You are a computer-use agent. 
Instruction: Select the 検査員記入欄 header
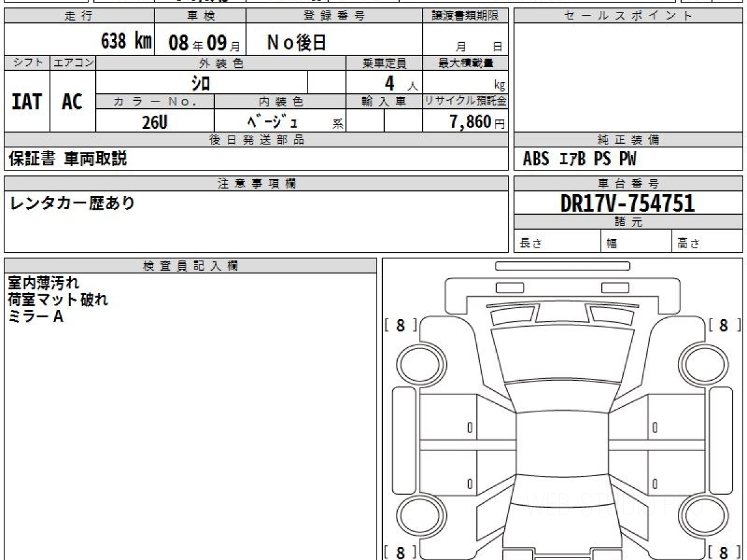190,266
